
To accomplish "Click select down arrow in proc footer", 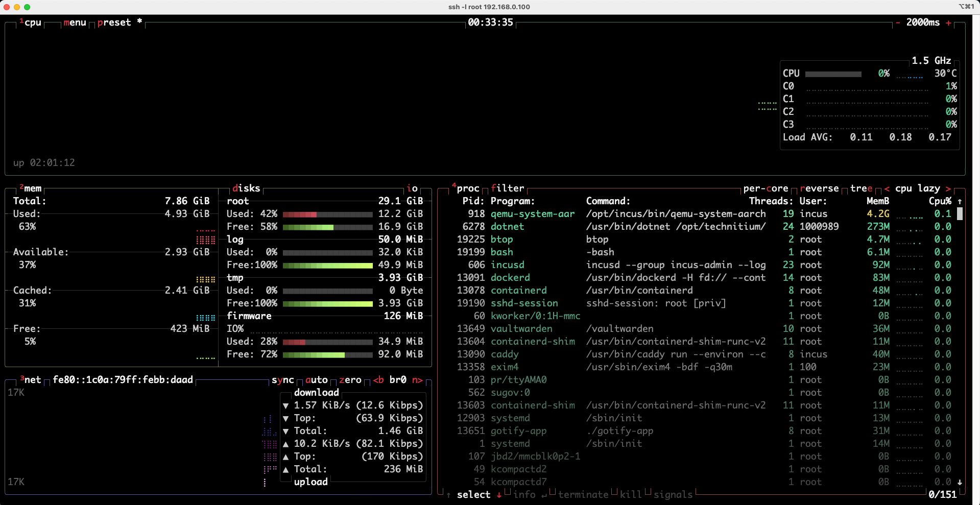I will coord(499,495).
